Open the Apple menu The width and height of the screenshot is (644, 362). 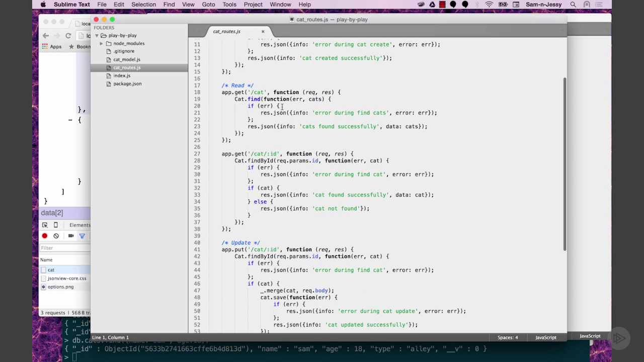click(x=43, y=5)
